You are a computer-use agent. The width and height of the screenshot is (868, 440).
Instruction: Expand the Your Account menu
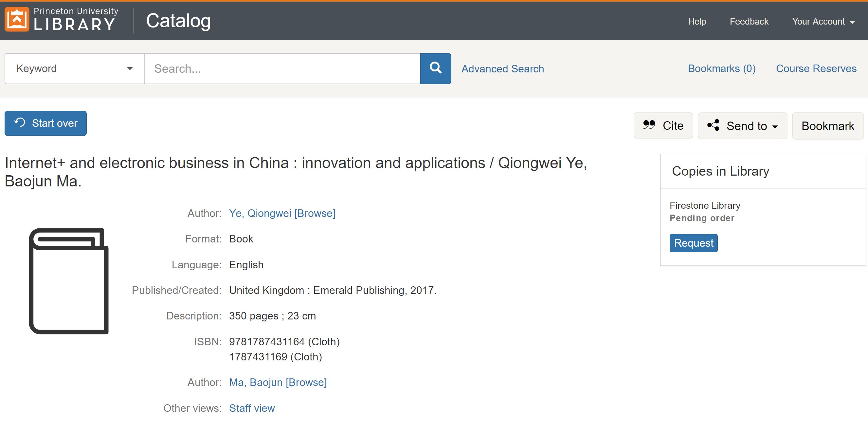point(823,22)
